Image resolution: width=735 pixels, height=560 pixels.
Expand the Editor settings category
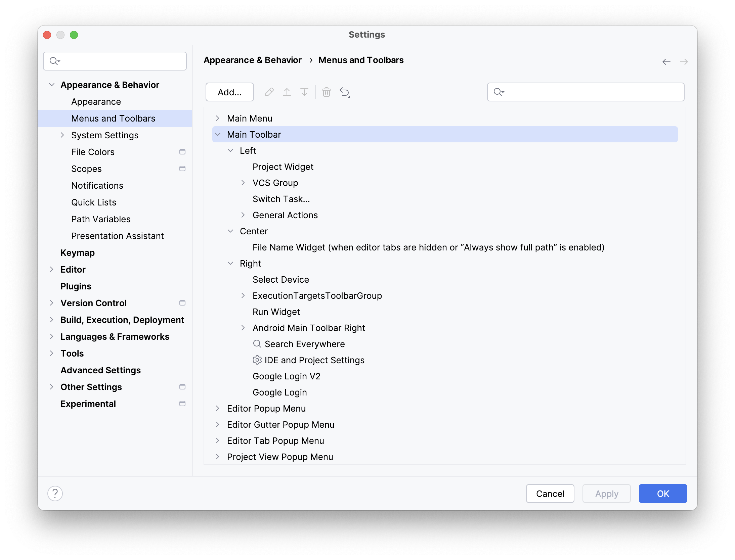51,269
